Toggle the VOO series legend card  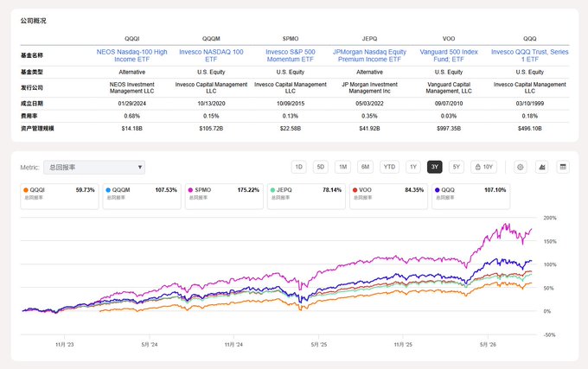388,196
